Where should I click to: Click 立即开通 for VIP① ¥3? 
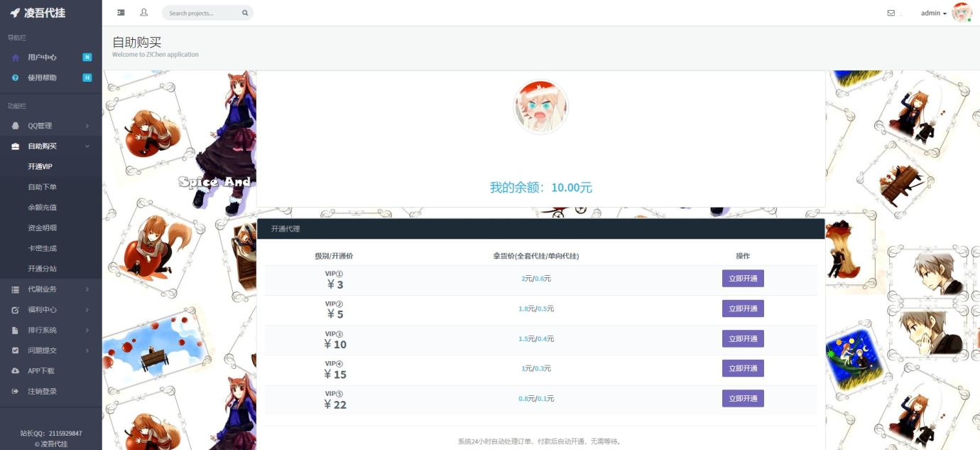(743, 279)
